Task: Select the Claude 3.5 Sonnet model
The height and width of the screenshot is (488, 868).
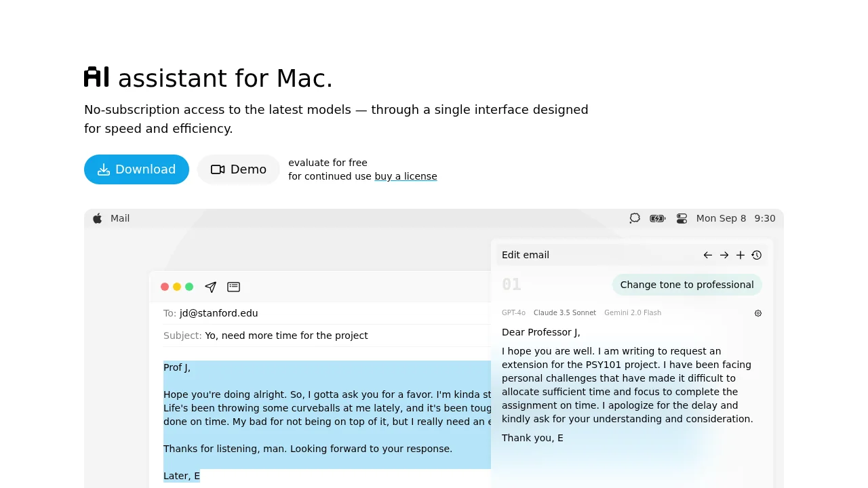Action: point(565,312)
